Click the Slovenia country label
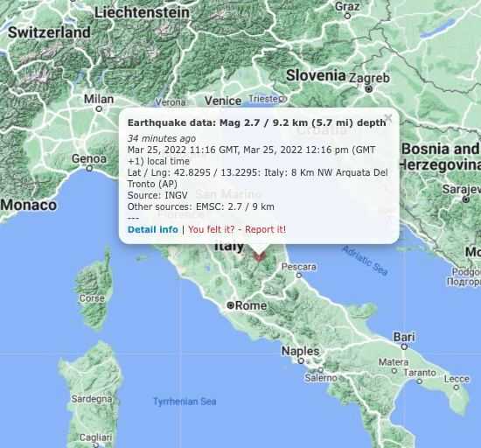This screenshot has width=481, height=448. point(316,75)
